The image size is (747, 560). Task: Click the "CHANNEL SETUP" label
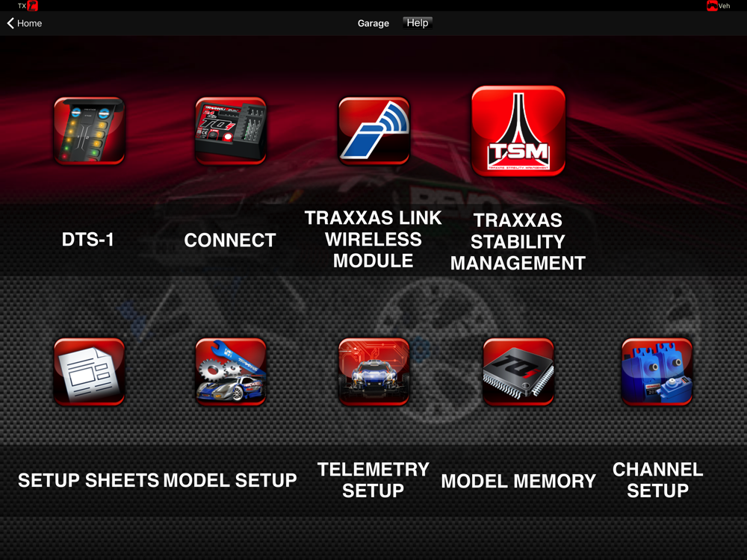(657, 480)
